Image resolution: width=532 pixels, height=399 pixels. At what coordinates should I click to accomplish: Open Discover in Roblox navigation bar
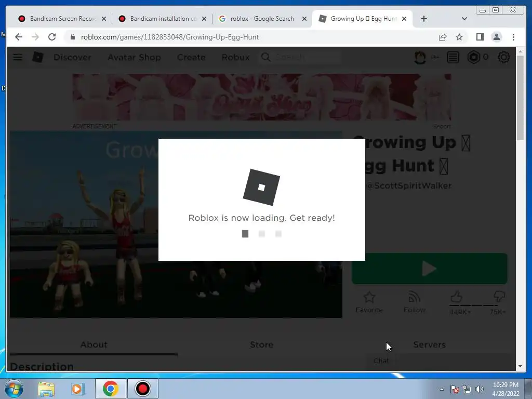tap(72, 57)
